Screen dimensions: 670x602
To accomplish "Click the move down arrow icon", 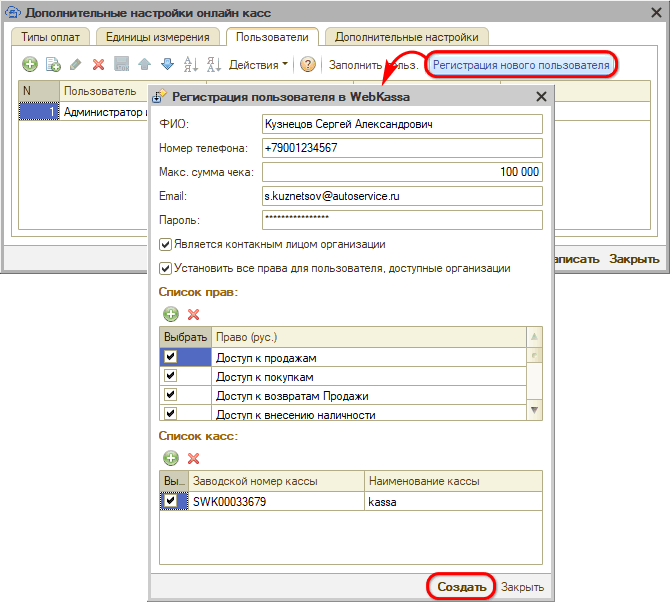I will (167, 64).
